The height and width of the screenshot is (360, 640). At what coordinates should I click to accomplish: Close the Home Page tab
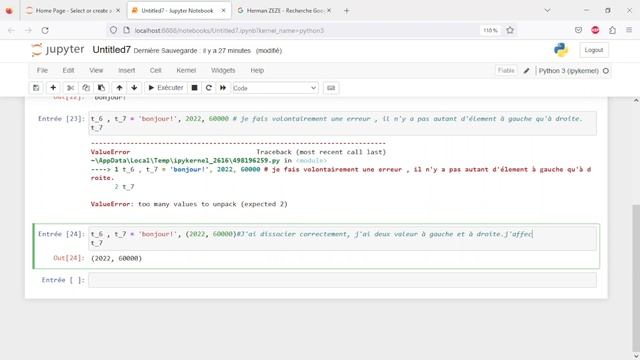click(118, 11)
